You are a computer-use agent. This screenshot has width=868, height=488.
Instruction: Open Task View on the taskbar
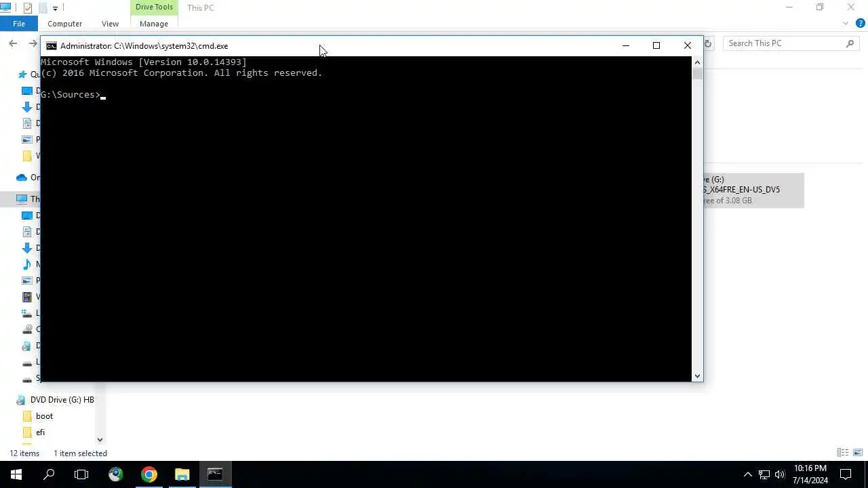[81, 474]
